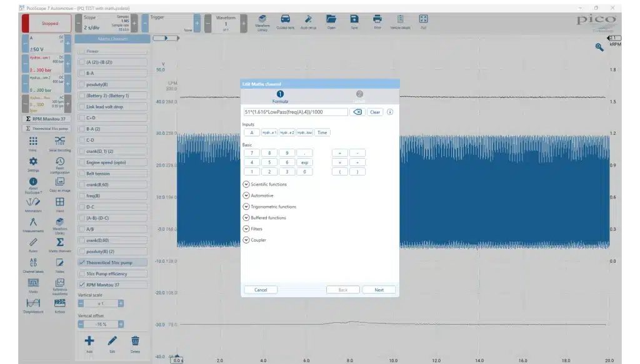
Task: Click the zoom magnifier on graph
Action: point(599,47)
